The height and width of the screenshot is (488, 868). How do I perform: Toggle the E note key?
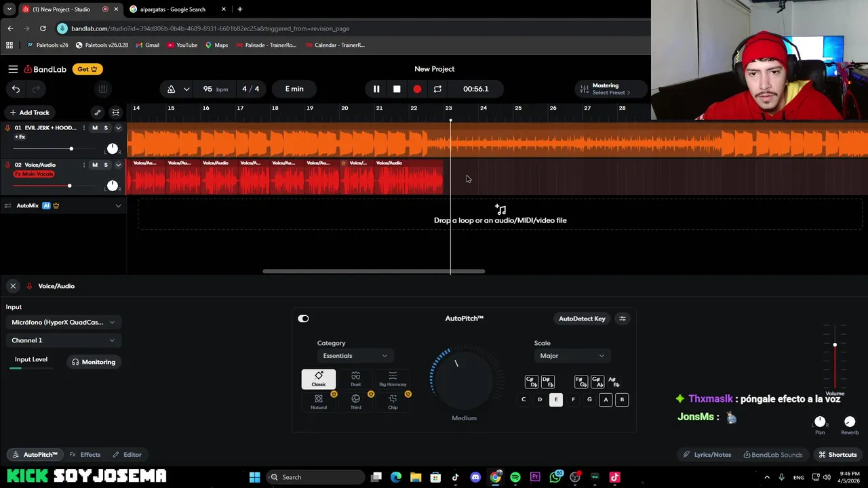coord(556,400)
